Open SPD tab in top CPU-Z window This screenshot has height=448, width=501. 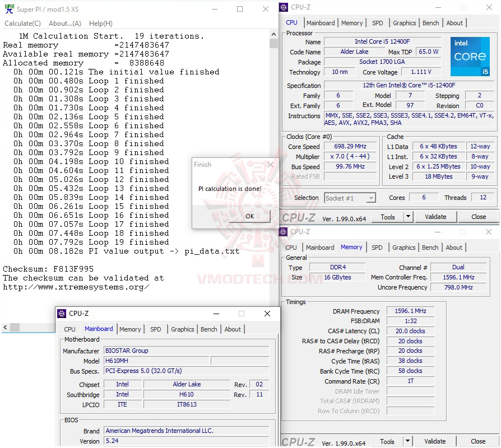pyautogui.click(x=377, y=23)
